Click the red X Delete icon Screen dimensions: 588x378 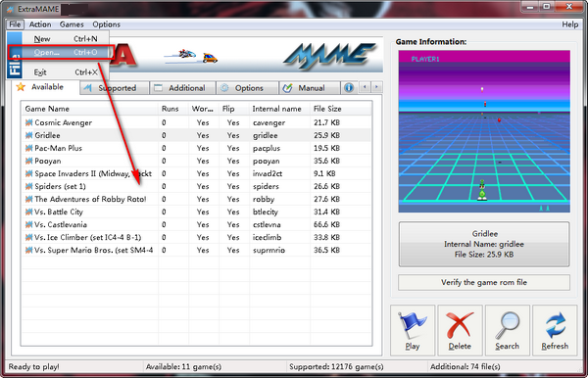pos(460,325)
